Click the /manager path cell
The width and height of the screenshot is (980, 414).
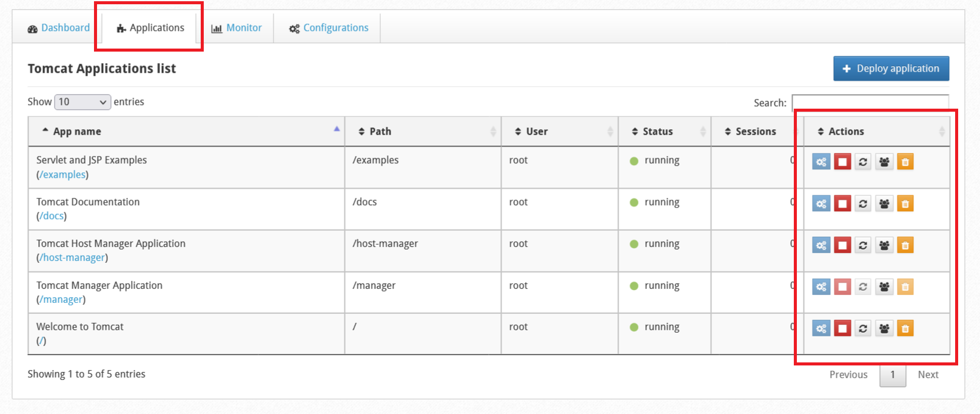pyautogui.click(x=423, y=293)
